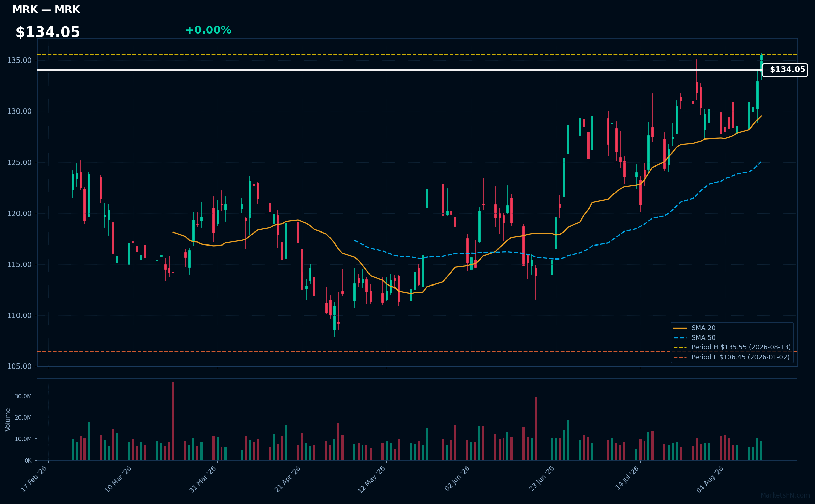
Task: Click the 02 Jun '26 date label
Action: coord(457,479)
